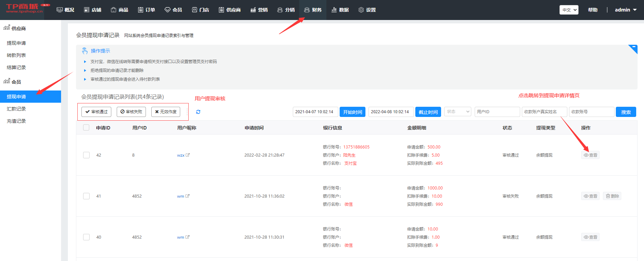Tick the checkbox for request 41
The height and width of the screenshot is (261, 644).
87,196
